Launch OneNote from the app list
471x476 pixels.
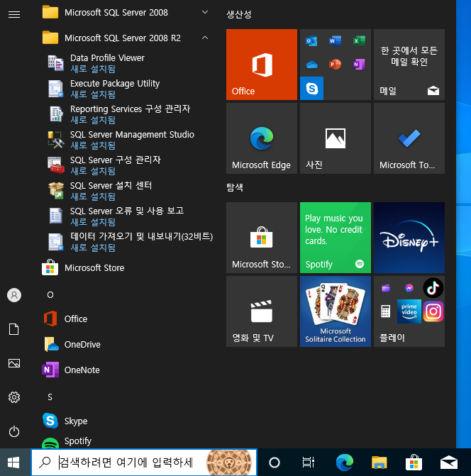(x=126, y=370)
